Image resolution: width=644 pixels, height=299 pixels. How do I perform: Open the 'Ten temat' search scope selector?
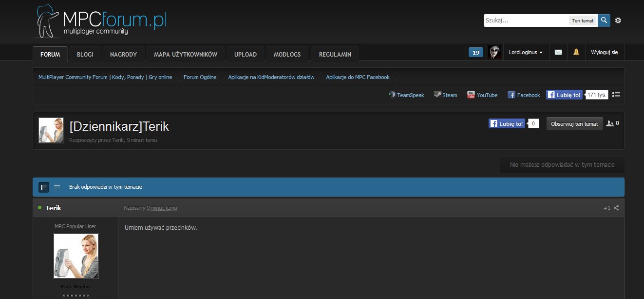pyautogui.click(x=583, y=20)
